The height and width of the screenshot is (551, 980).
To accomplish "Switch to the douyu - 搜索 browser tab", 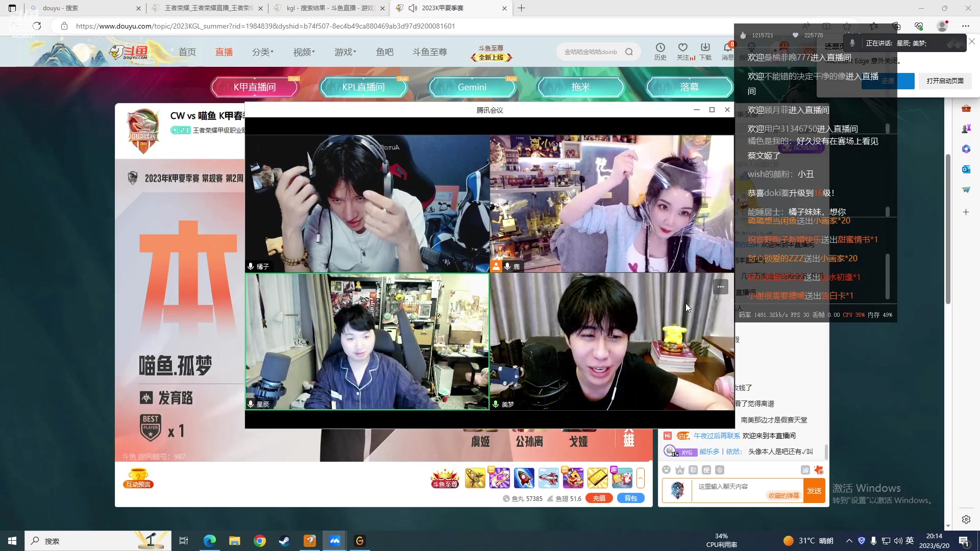I will point(84,8).
